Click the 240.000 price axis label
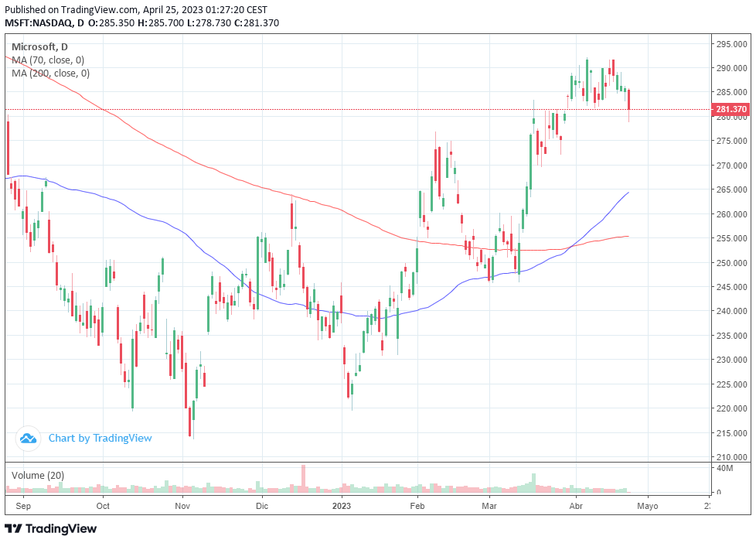The height and width of the screenshot is (543, 756). point(731,311)
